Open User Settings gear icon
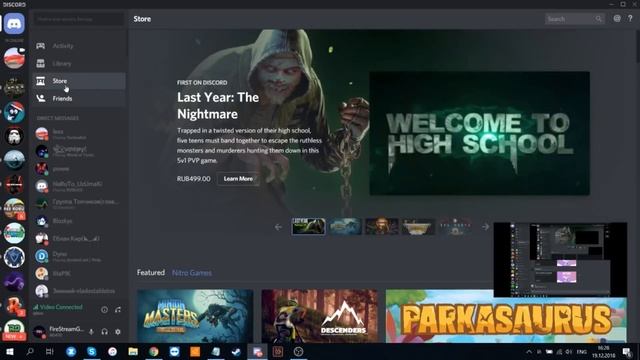Image resolution: width=640 pixels, height=360 pixels. (118, 332)
